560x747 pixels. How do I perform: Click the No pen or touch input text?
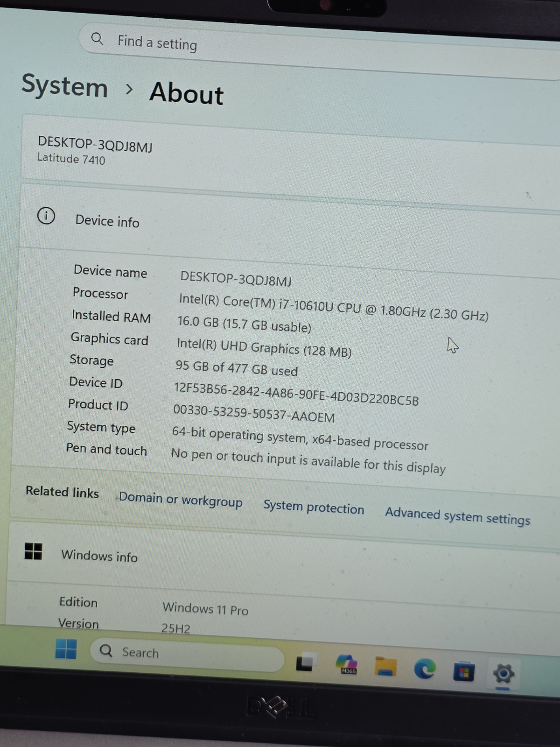tap(308, 460)
